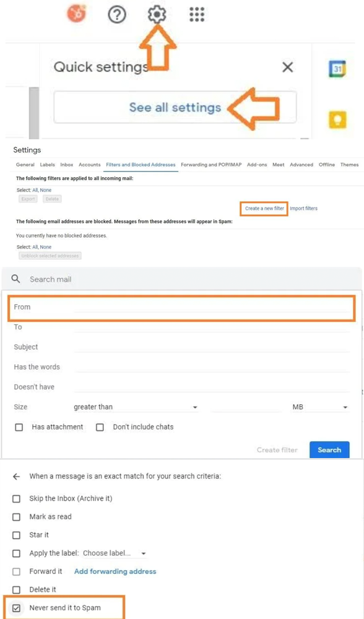
Task: Switch to the Forwarding and POP/IMAP tab
Action: click(x=211, y=165)
